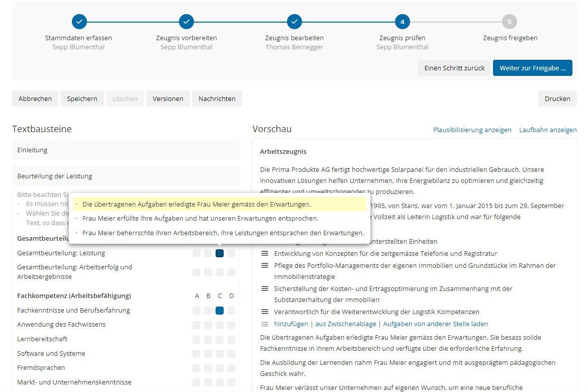Viewport: 588px width, 392px height.
Task: Open "Aufgaben von anderer Stelle laden" link
Action: point(436,324)
